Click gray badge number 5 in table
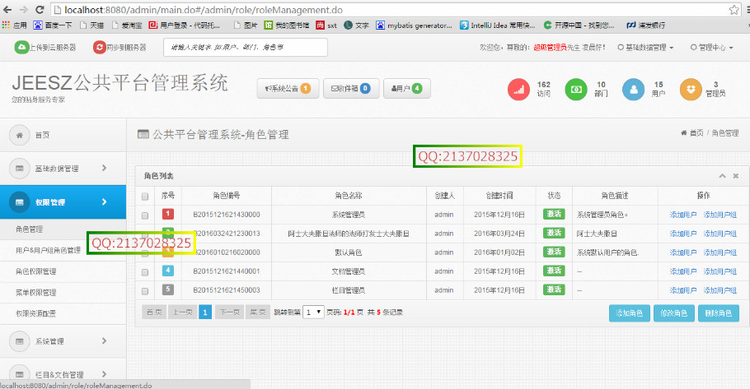Viewport: 750px width, 389px height. click(168, 289)
